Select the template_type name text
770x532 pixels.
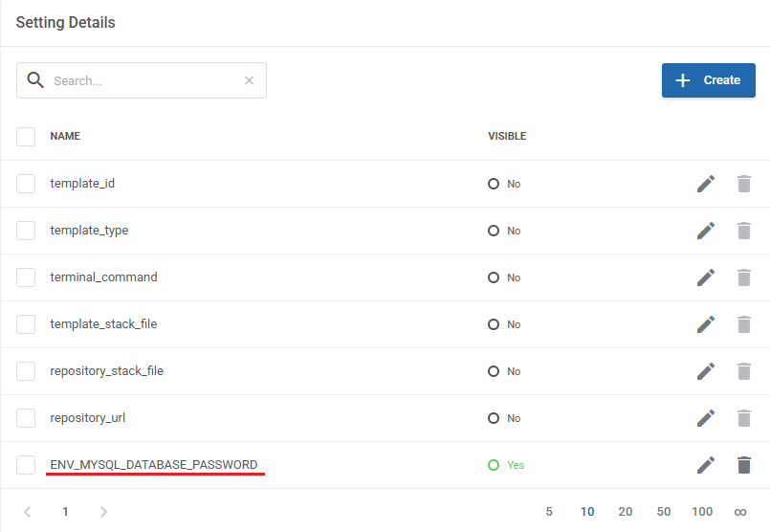pos(89,231)
